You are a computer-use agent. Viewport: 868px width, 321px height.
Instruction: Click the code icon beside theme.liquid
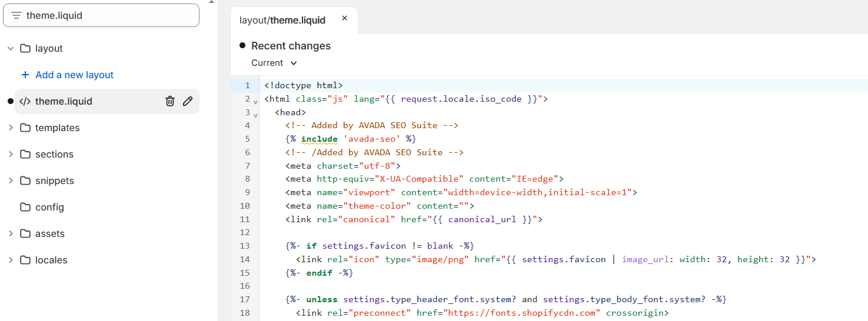tap(25, 101)
